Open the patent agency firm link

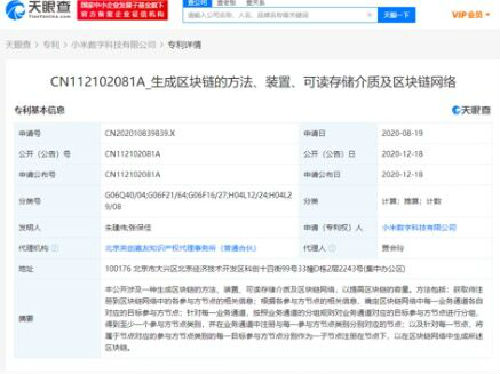tap(180, 248)
